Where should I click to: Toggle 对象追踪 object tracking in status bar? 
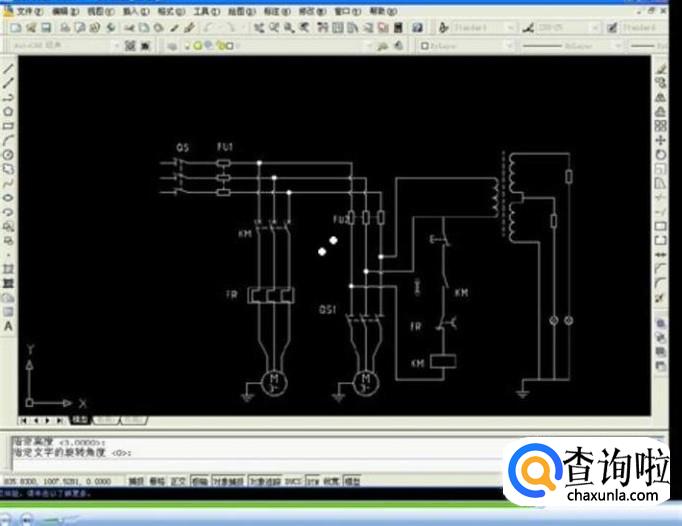tap(265, 481)
